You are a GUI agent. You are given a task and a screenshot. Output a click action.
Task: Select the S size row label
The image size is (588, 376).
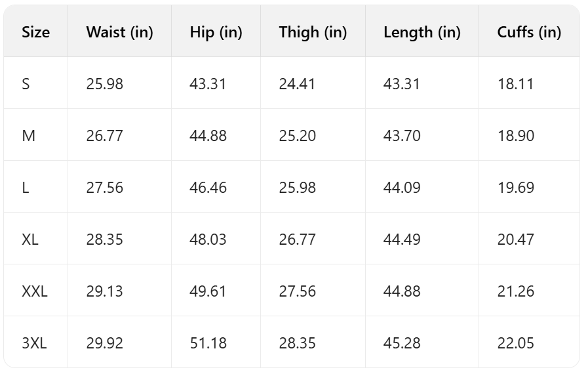coord(26,84)
